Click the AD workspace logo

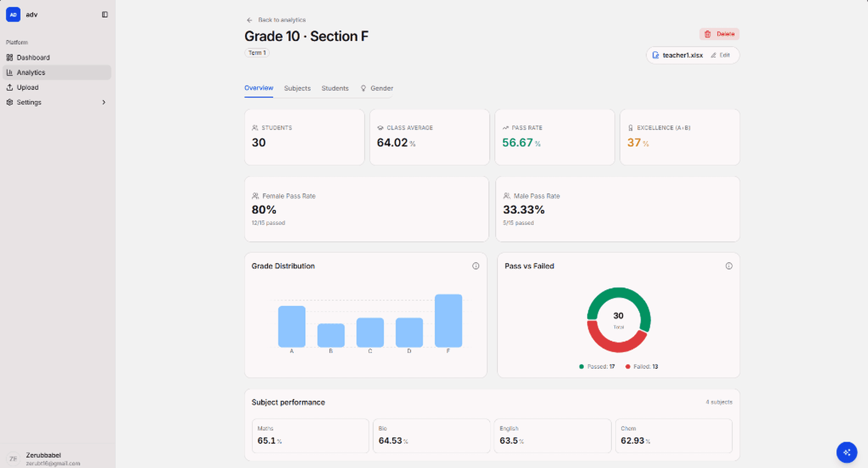[13, 15]
